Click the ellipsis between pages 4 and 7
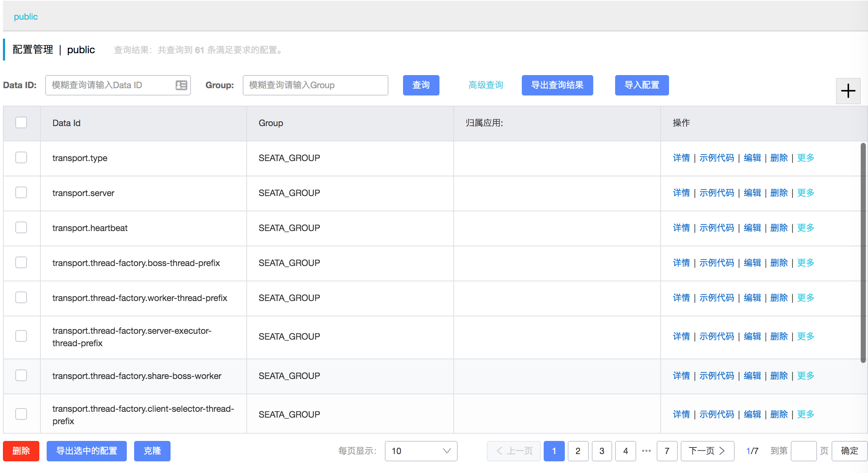868x473 pixels. (x=646, y=451)
